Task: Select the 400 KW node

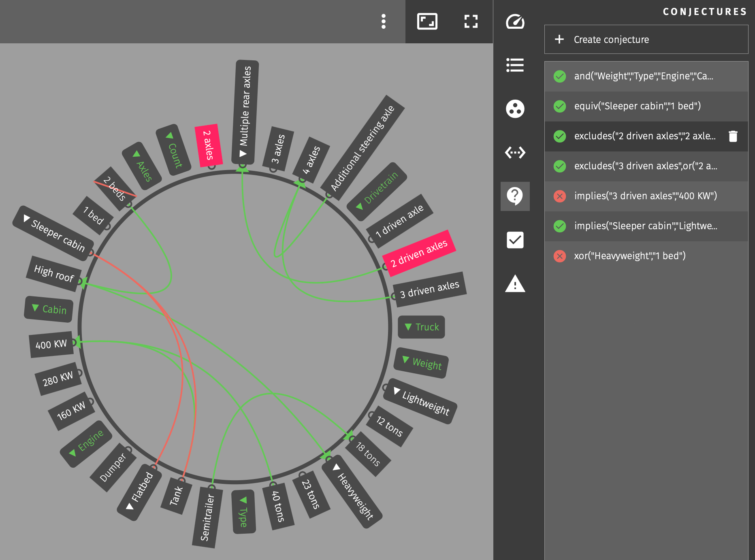Action: point(51,345)
